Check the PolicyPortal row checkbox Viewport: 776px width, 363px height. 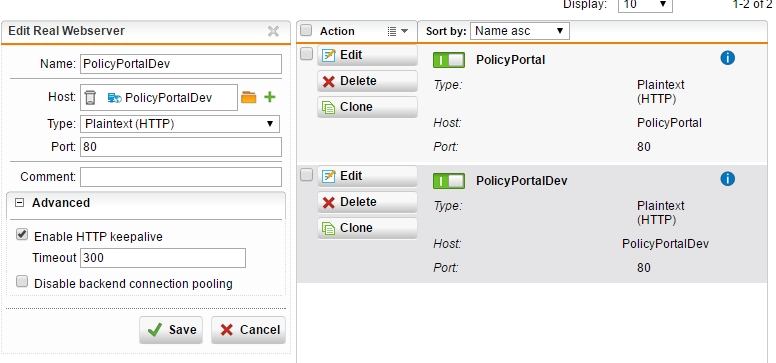click(x=306, y=53)
